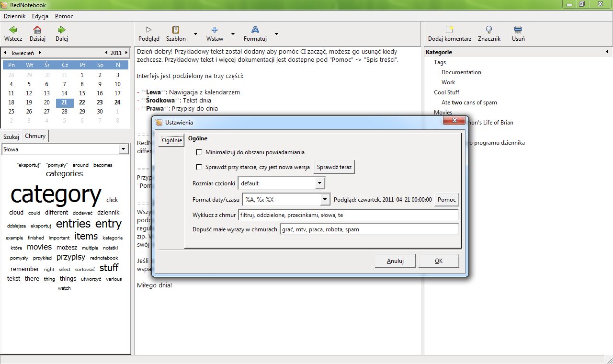The width and height of the screenshot is (613, 364).
Task: Open the Rozmiar czcionki combo box
Action: pyautogui.click(x=282, y=183)
